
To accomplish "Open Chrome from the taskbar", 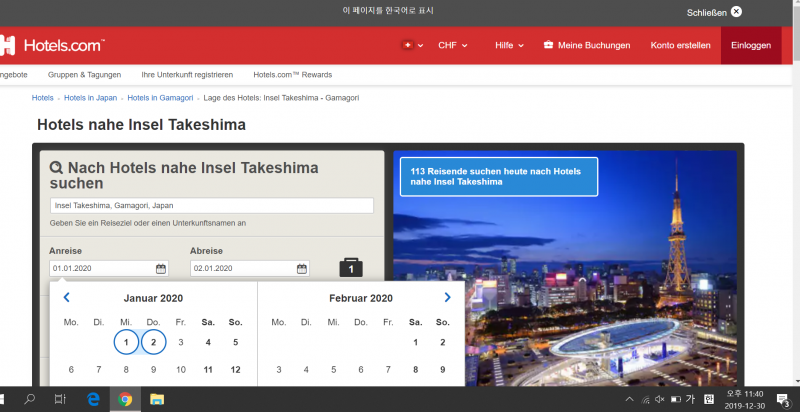I will click(125, 399).
